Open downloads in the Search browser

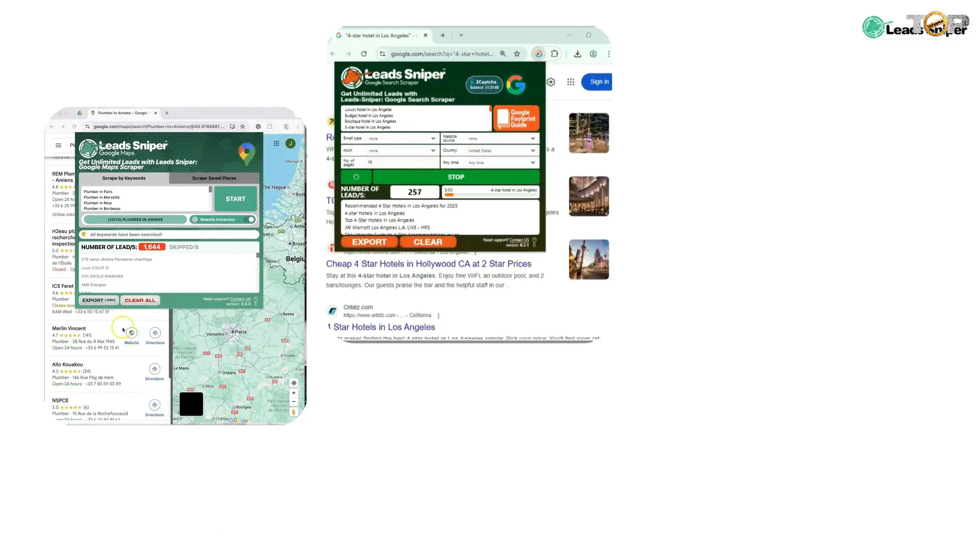578,54
